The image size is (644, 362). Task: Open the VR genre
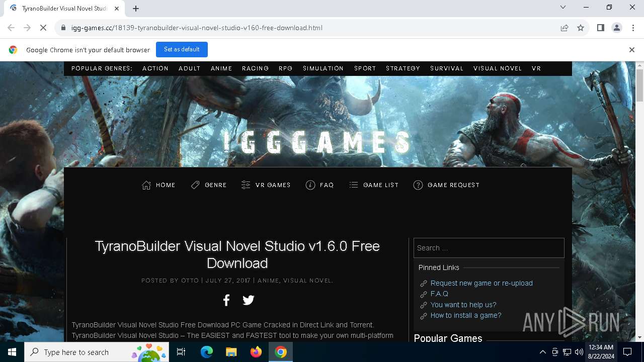[x=536, y=68]
